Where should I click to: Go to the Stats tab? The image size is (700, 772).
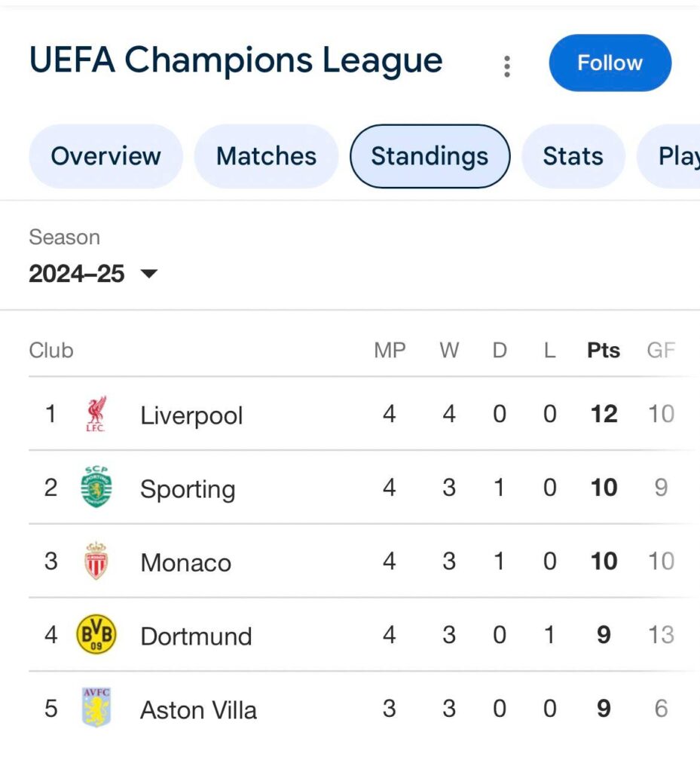tap(573, 156)
